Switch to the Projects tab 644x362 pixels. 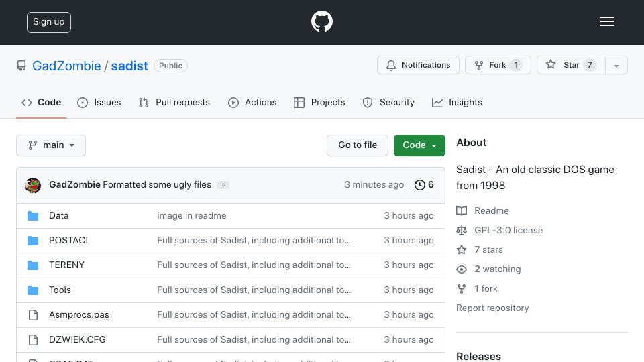point(319,102)
